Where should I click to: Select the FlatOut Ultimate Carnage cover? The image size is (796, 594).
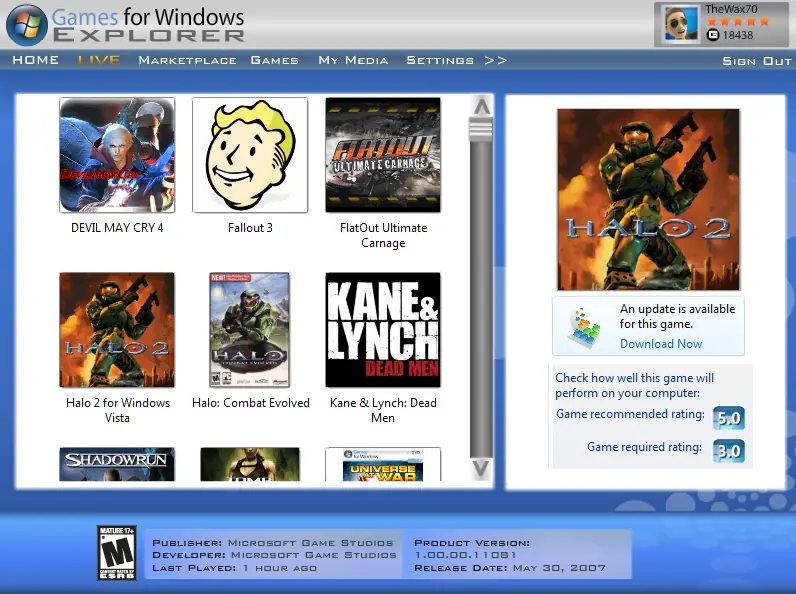point(383,155)
